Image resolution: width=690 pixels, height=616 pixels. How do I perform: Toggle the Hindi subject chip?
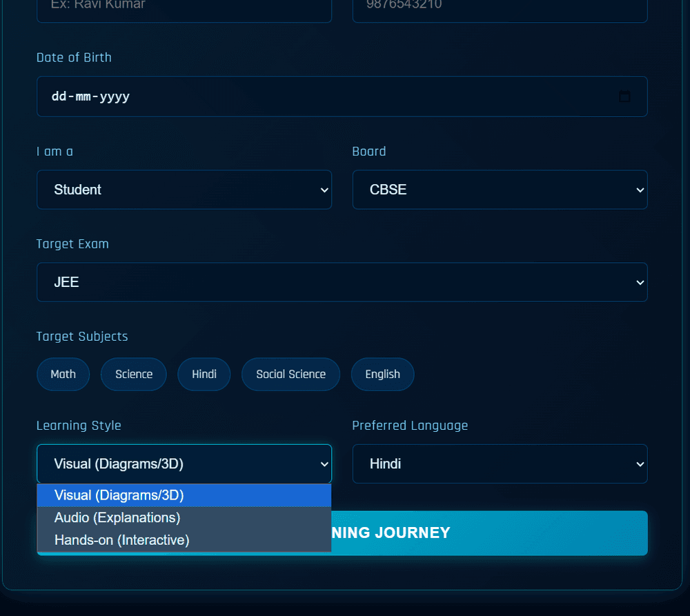click(204, 374)
